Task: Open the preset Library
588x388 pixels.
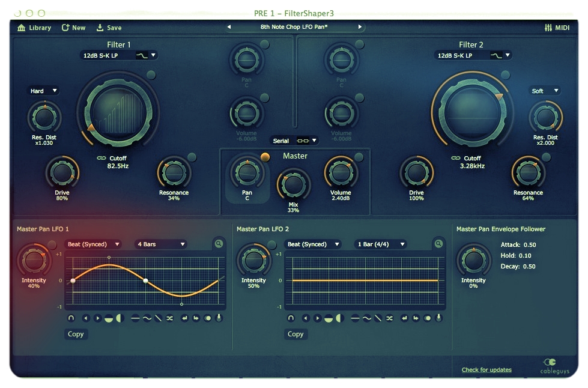Action: [x=34, y=28]
